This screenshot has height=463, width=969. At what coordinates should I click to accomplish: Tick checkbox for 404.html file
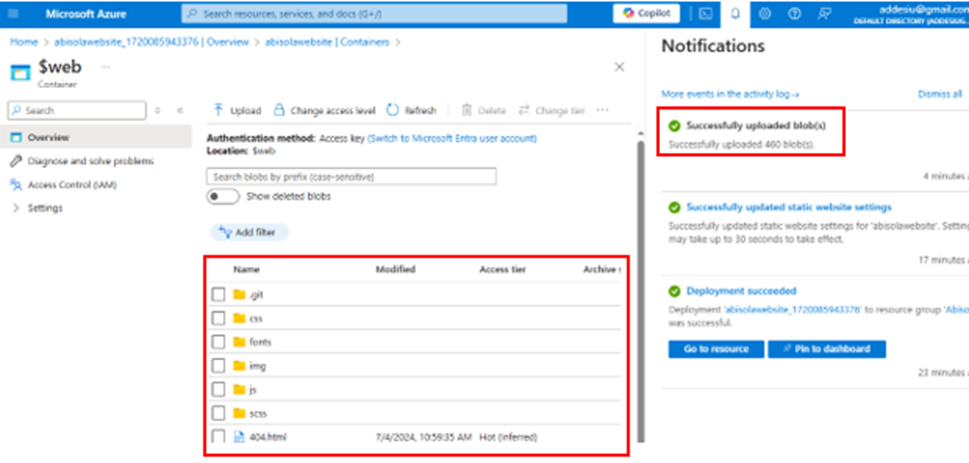[x=218, y=436]
